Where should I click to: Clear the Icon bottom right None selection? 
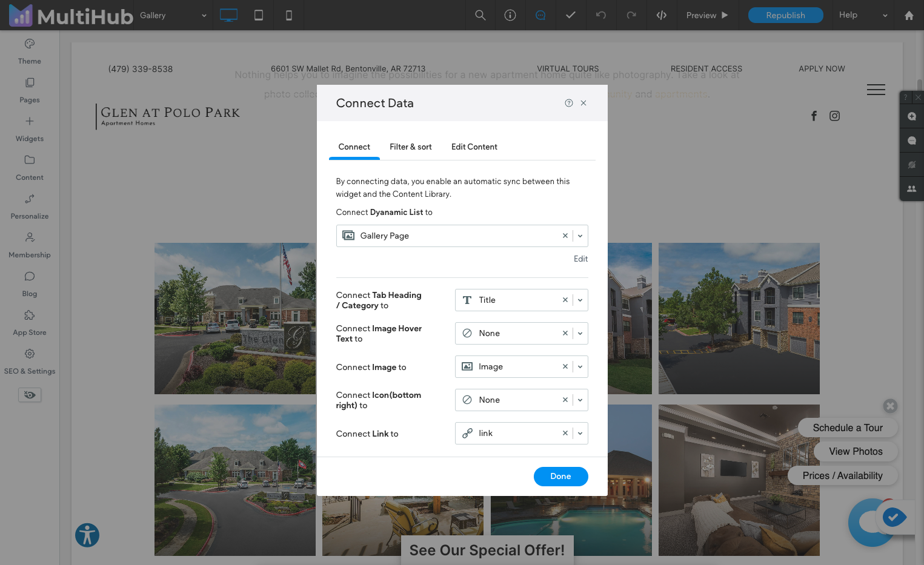click(x=565, y=400)
